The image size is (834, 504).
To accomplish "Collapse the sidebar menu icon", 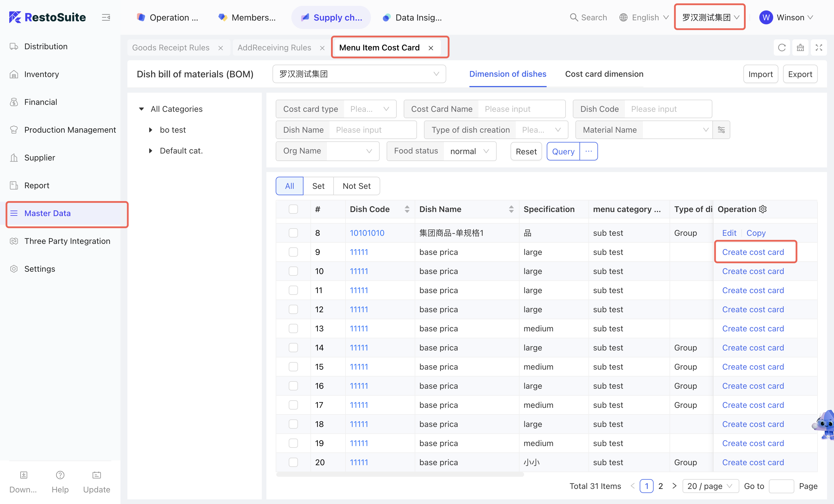I will pos(106,17).
